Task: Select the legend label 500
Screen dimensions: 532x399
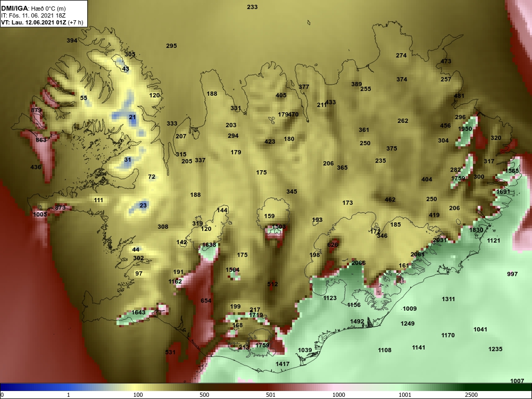Action: [204, 395]
